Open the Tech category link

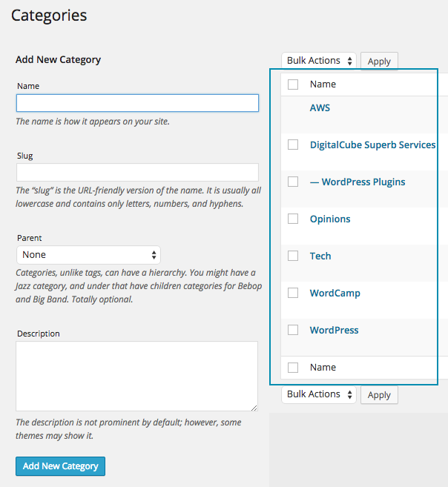pyautogui.click(x=320, y=256)
